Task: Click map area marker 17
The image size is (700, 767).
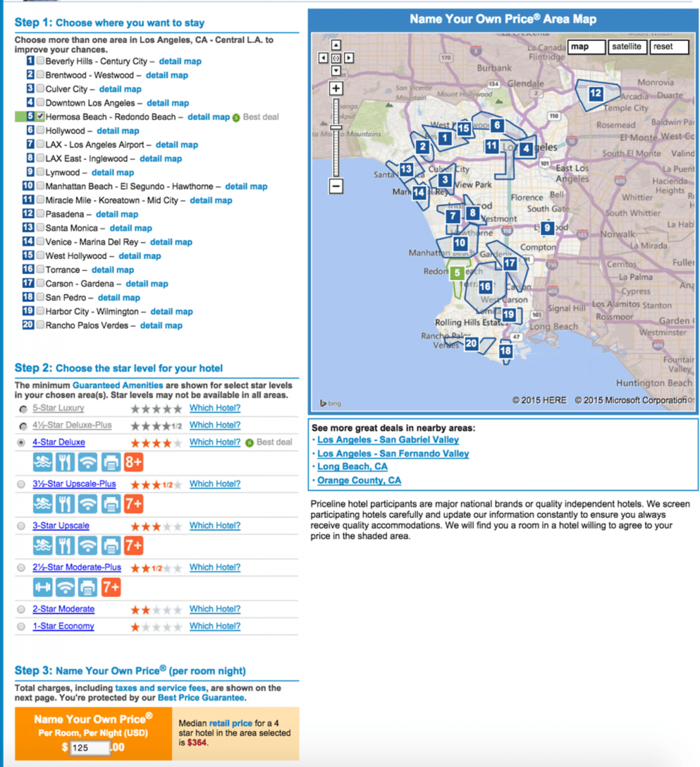Action: point(510,263)
